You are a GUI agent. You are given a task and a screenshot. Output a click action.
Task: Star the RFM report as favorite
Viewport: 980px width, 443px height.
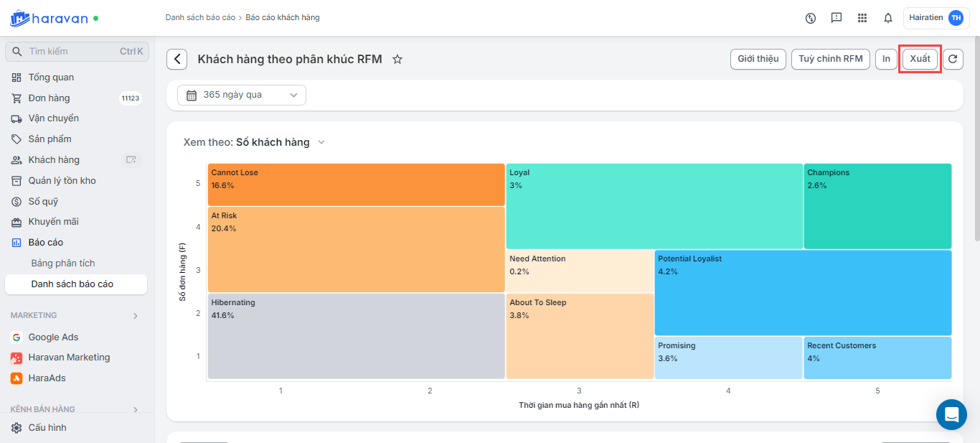coord(397,60)
